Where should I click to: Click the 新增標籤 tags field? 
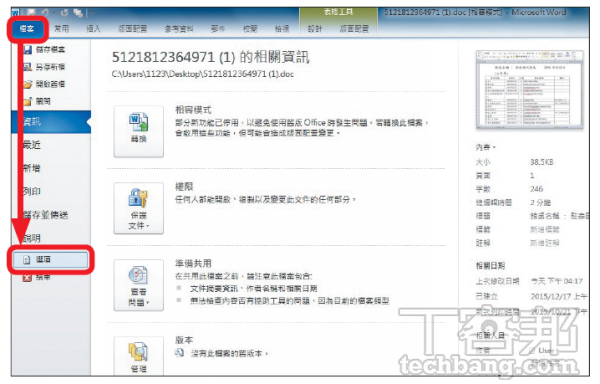545,229
